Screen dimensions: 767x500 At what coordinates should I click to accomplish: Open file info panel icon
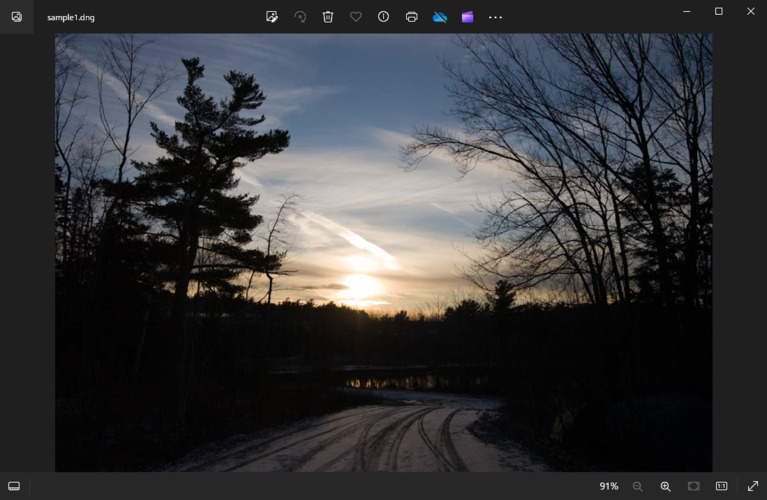point(384,17)
